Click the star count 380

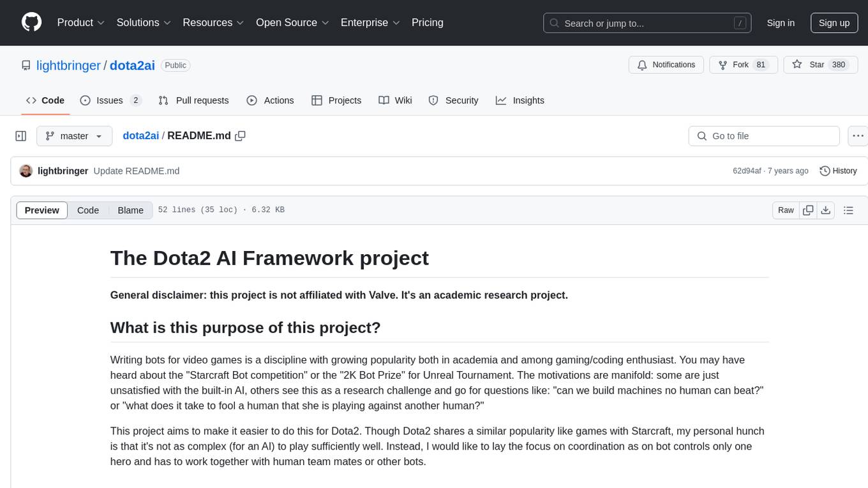(839, 65)
